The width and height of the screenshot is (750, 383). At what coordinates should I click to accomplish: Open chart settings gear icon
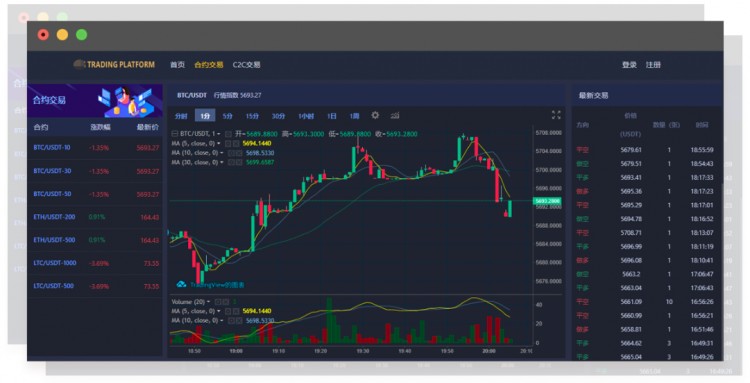(375, 115)
